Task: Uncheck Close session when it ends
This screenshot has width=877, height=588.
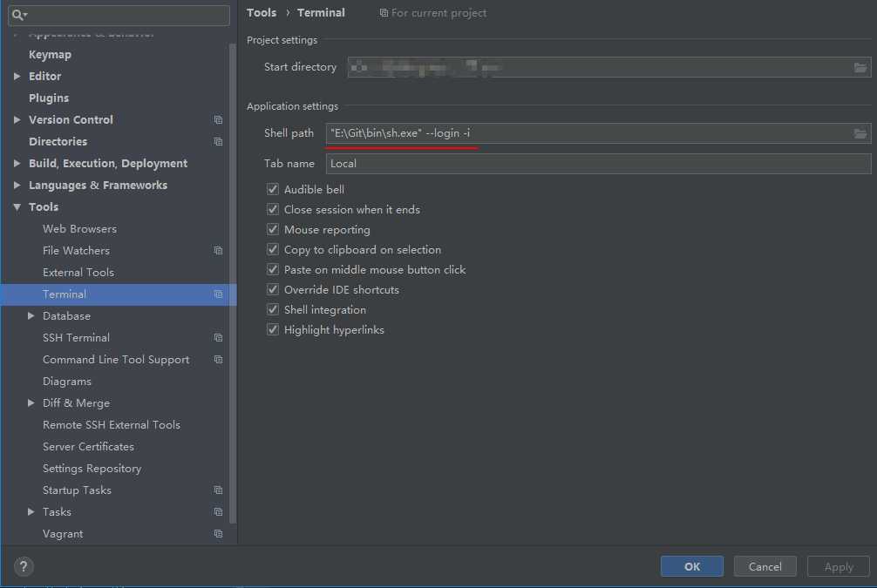Action: (x=272, y=210)
